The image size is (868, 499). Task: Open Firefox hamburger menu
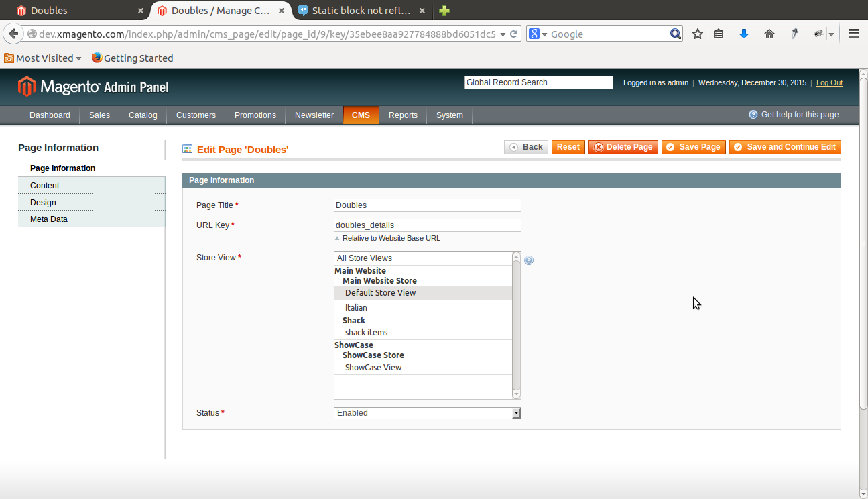tap(853, 34)
